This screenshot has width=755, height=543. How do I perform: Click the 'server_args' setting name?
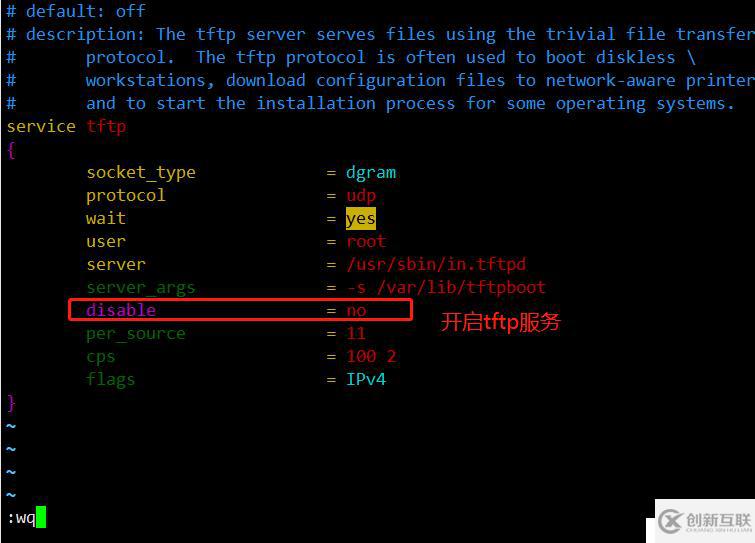pos(141,287)
